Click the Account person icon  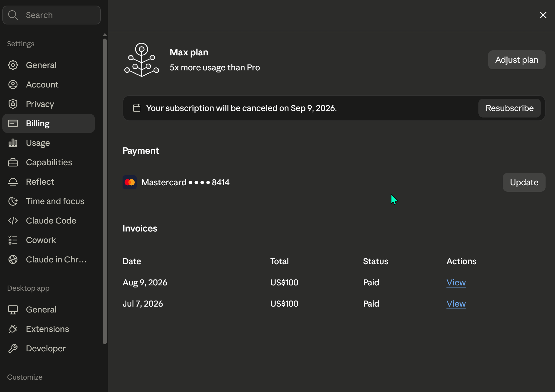(x=13, y=85)
